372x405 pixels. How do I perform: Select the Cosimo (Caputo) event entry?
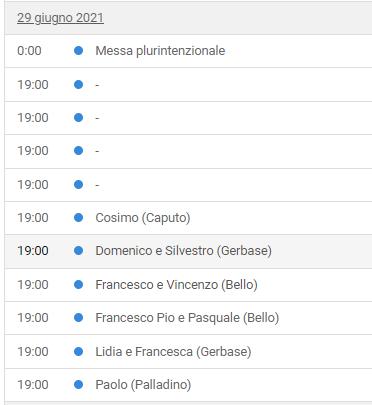tap(143, 218)
